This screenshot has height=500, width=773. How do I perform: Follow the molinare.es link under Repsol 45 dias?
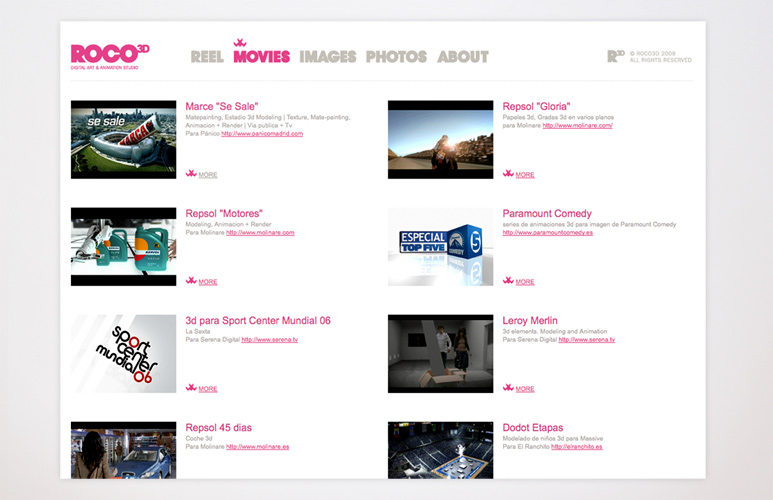[257, 446]
